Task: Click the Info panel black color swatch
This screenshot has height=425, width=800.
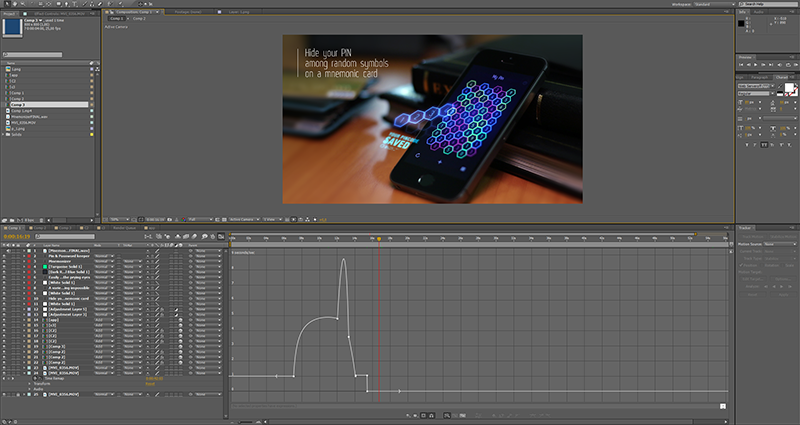Action: coord(741,23)
